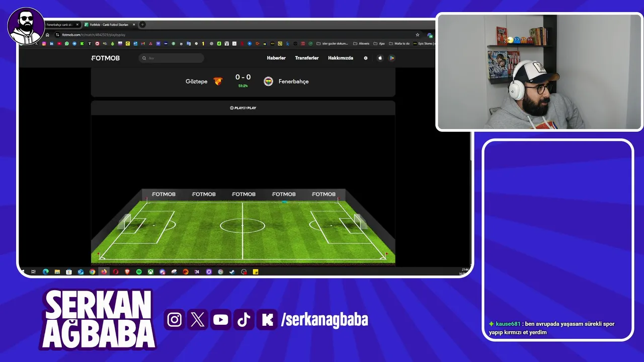Open Xbox app from the taskbar
This screenshot has width=644, height=362.
150,272
